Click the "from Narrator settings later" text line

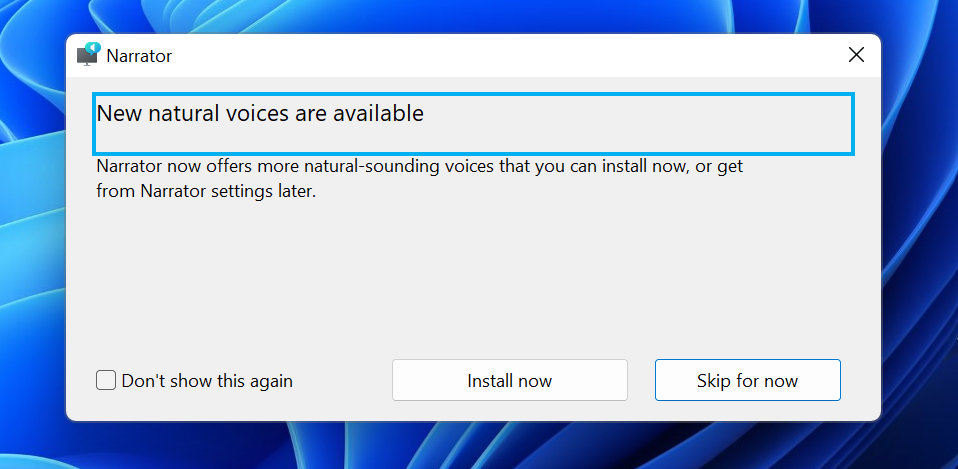(x=206, y=190)
